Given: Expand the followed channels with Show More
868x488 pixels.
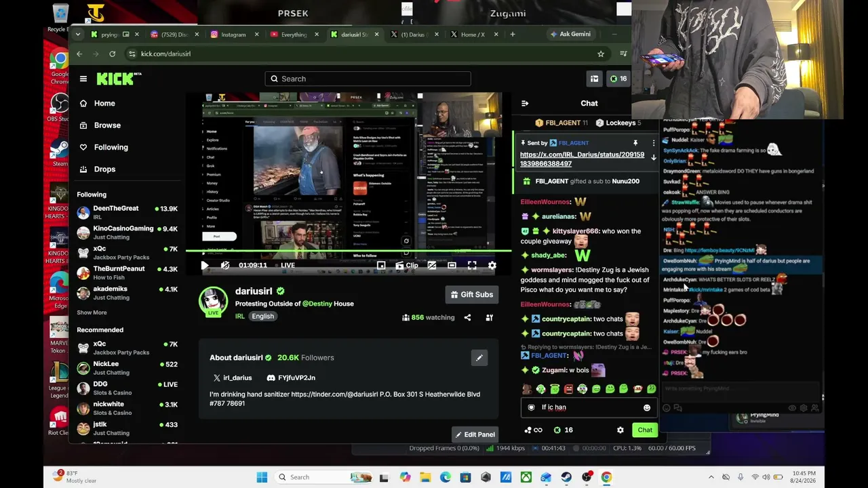Looking at the screenshot, I should pyautogui.click(x=92, y=312).
